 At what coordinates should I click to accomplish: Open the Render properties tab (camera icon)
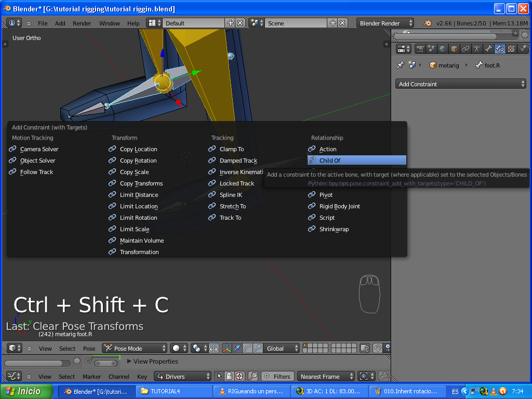[420, 49]
